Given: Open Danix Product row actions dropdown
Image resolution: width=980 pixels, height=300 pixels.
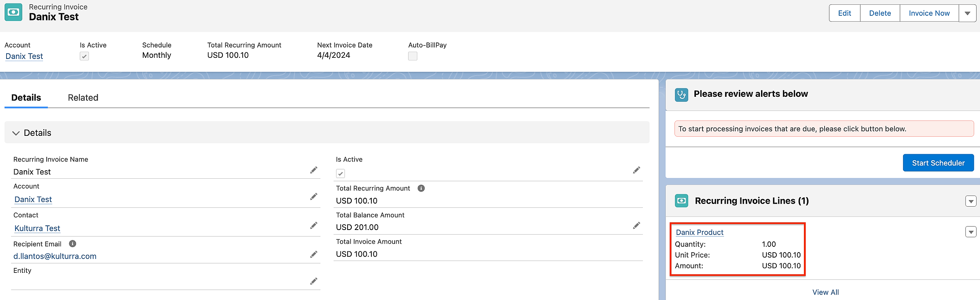Looking at the screenshot, I should [970, 232].
